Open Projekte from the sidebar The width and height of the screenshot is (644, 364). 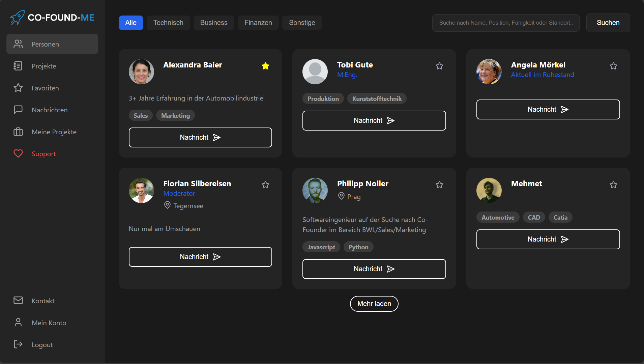[44, 66]
